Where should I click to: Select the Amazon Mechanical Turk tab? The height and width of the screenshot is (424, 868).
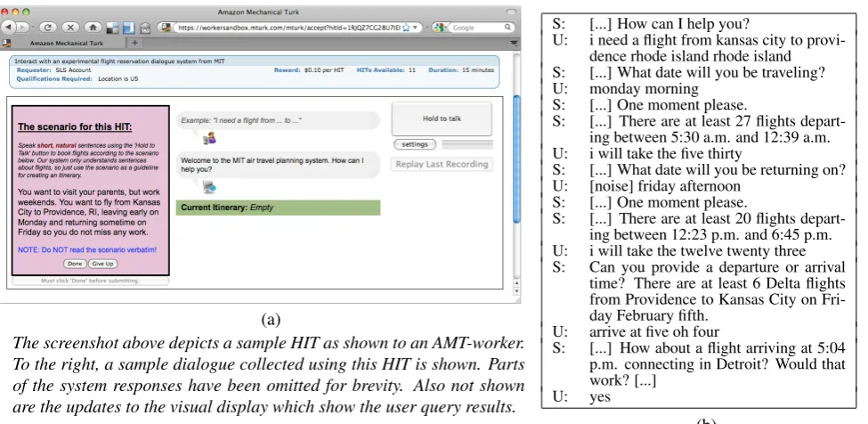coord(67,43)
